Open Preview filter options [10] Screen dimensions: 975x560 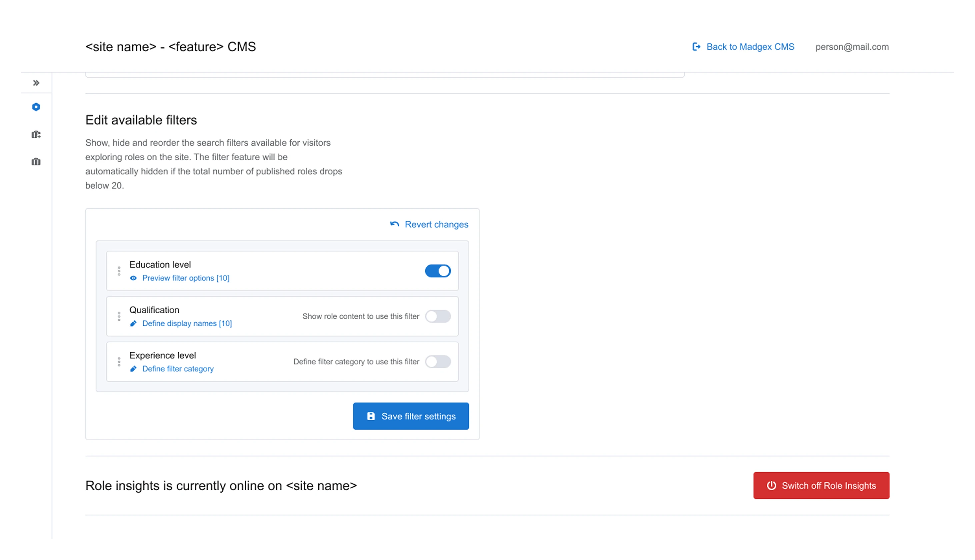[186, 278]
